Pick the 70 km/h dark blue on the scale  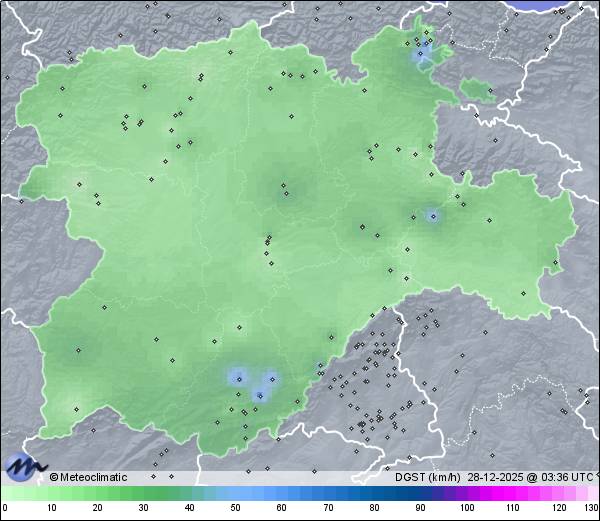[x=328, y=494]
